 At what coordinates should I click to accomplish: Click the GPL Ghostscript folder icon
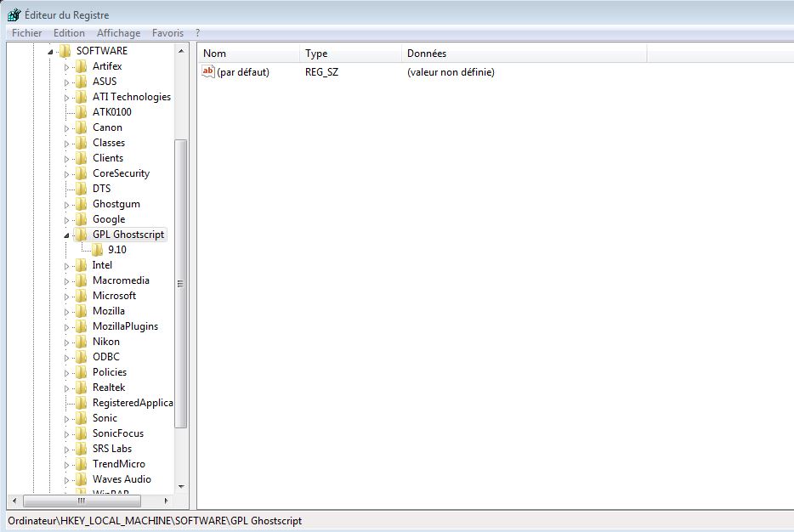point(81,235)
